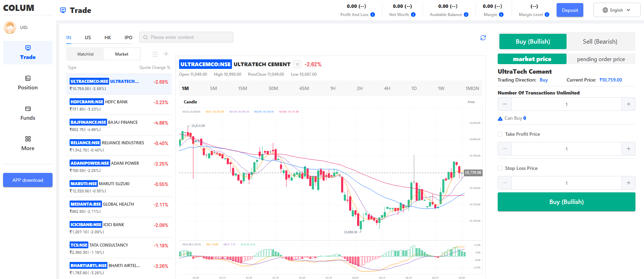Increase Take Profit Price with plus
The height and width of the screenshot is (279, 644).
[x=628, y=149]
